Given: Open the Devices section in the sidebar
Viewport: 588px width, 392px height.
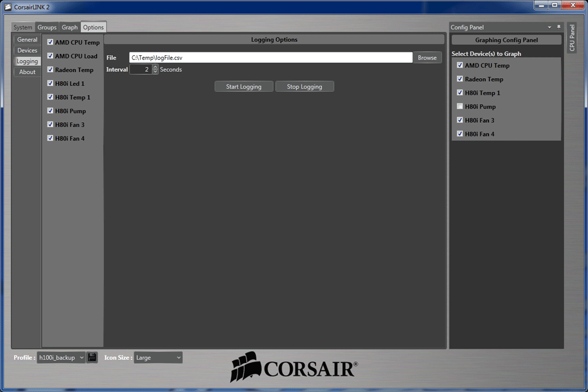Looking at the screenshot, I should click(x=26, y=50).
